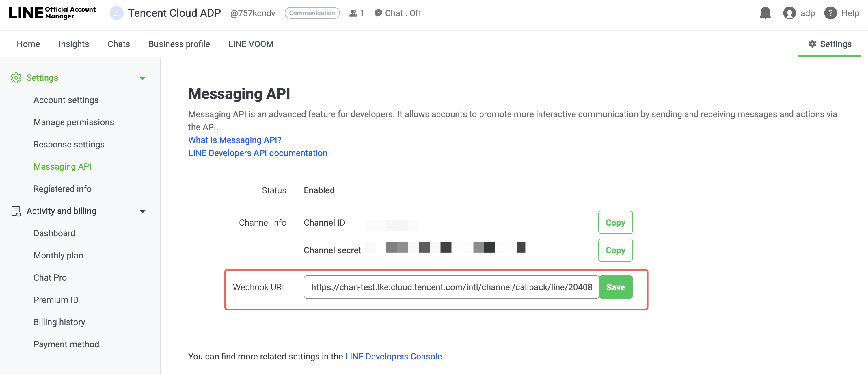Open Response settings in the sidebar
868x375 pixels.
pyautogui.click(x=69, y=145)
